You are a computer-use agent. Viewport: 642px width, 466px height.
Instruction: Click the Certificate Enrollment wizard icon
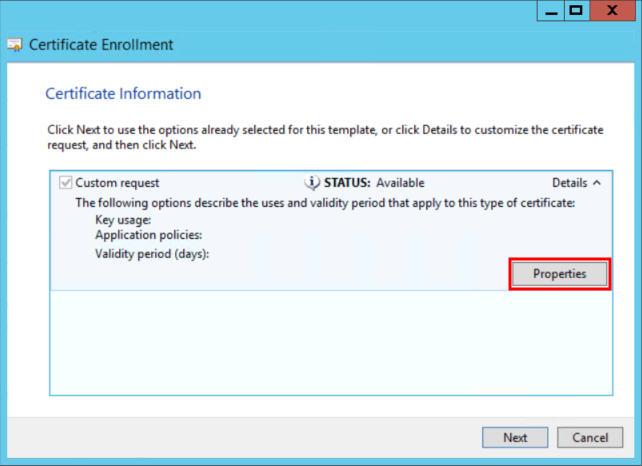coord(15,45)
